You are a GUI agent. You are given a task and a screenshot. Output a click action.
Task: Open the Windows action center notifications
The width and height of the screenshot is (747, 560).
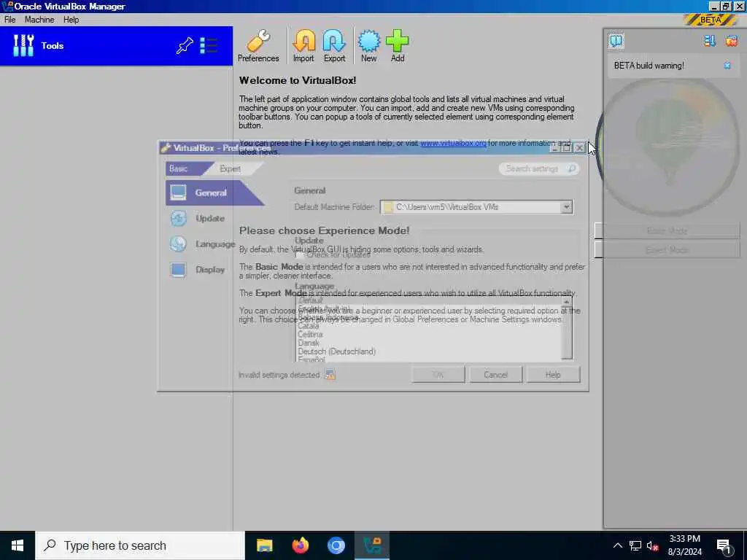(x=724, y=547)
